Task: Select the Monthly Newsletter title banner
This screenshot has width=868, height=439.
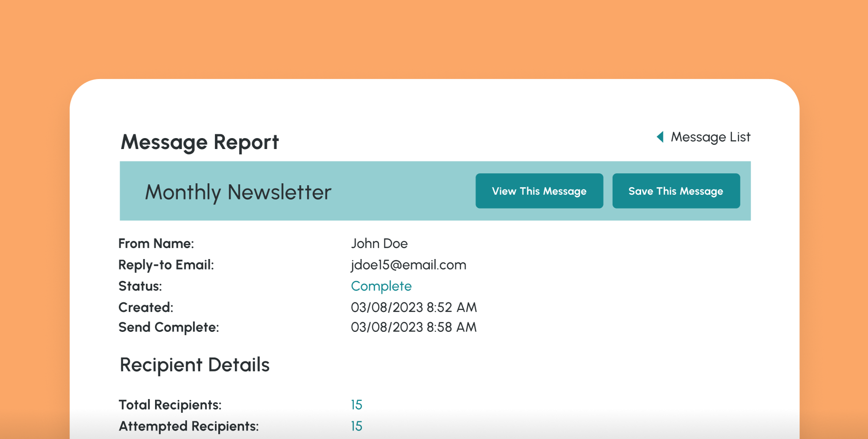Action: coord(238,191)
